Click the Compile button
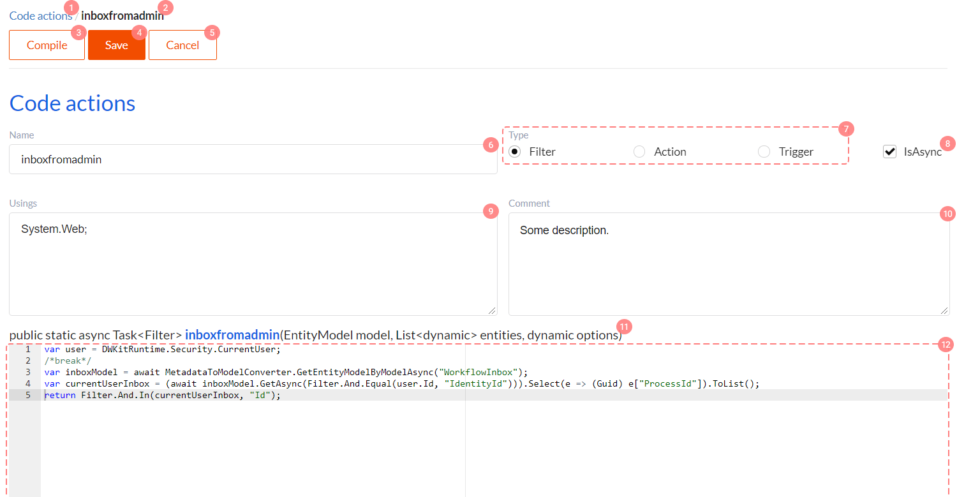This screenshot has width=980, height=497. (47, 45)
